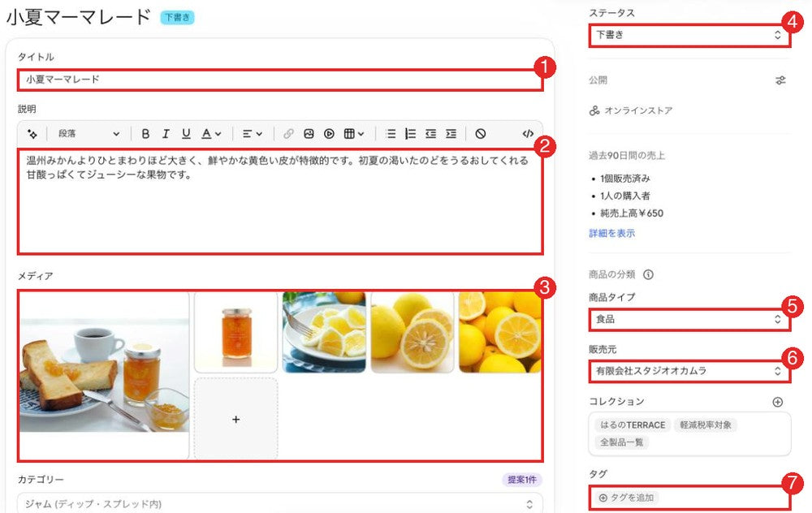Click the はるのTERRACE collection tag
Screen dimensions: 812x513
pyautogui.click(x=633, y=425)
